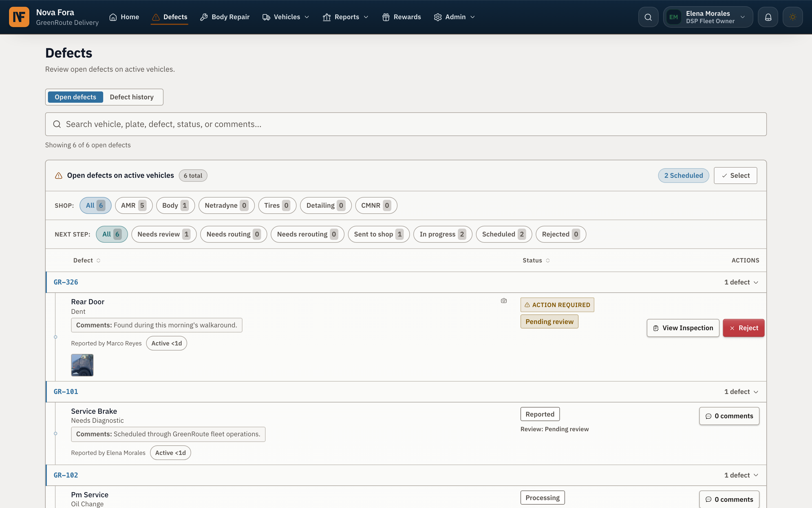The height and width of the screenshot is (508, 812).
Task: Open the Rewards page
Action: tap(401, 17)
